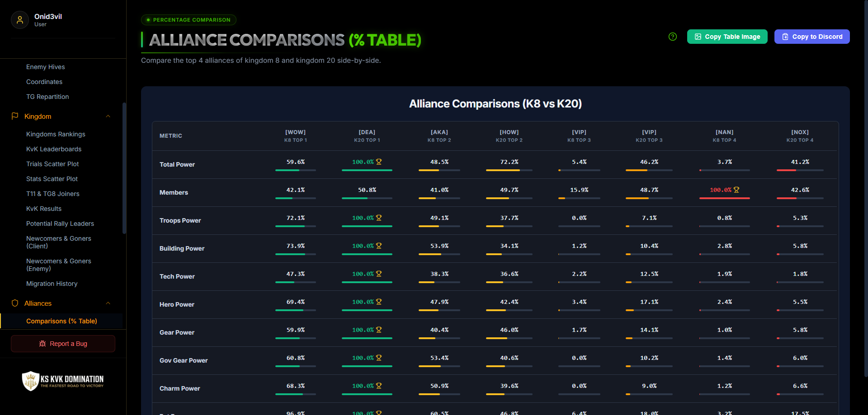Open Kingdoms Rankings page
This screenshot has width=868, height=415.
[56, 134]
